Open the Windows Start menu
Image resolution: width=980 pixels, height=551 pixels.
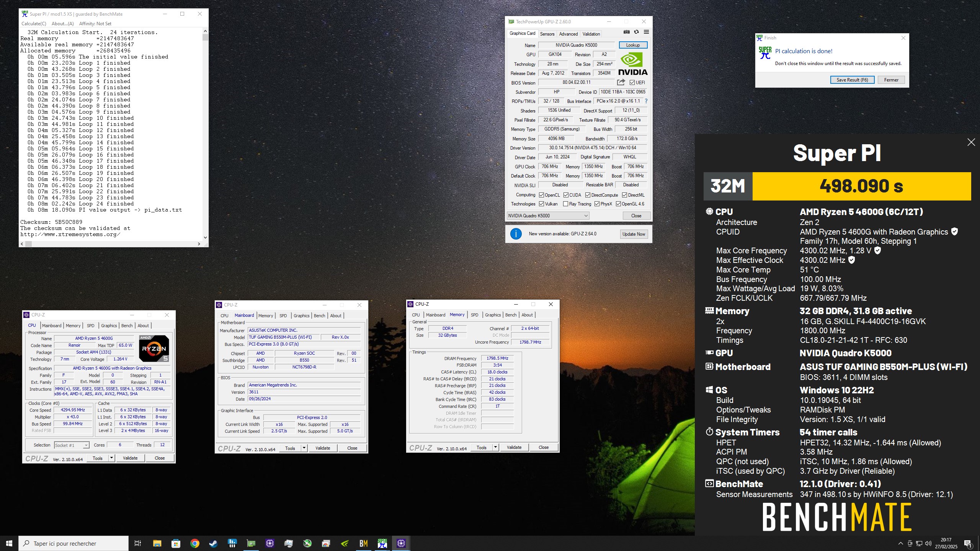coord(9,543)
